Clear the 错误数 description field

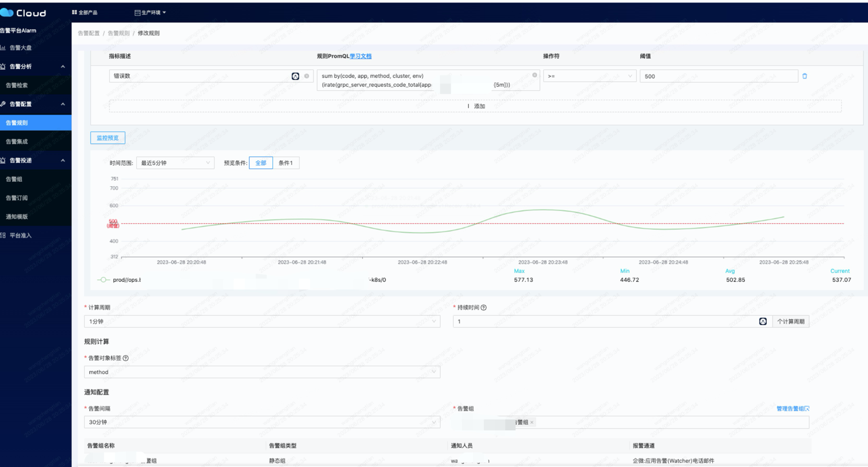307,76
